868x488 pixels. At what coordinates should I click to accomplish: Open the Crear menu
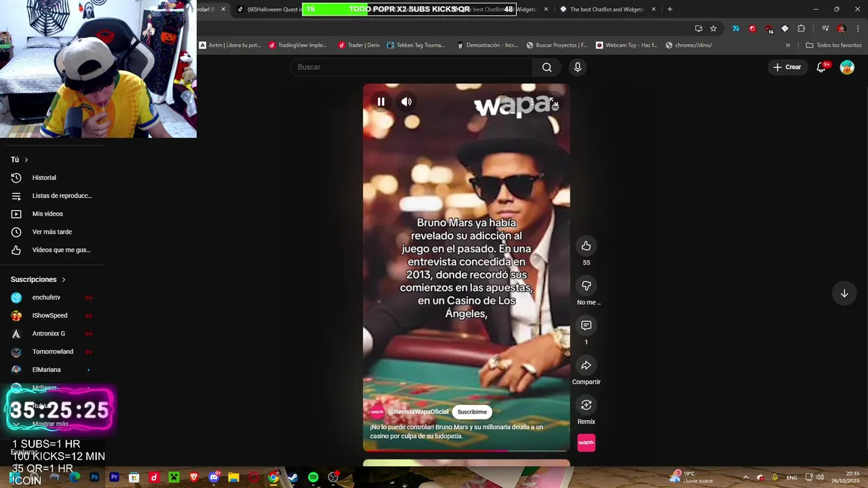click(787, 67)
